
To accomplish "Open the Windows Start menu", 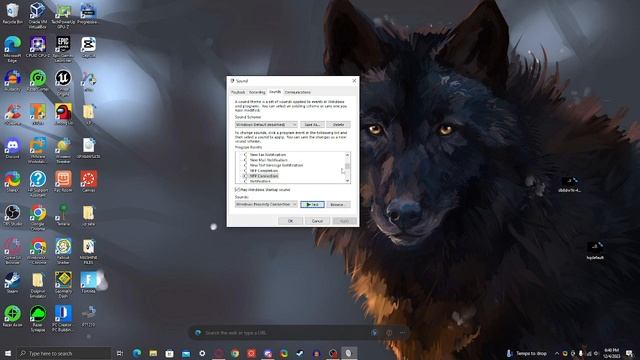I will point(8,353).
